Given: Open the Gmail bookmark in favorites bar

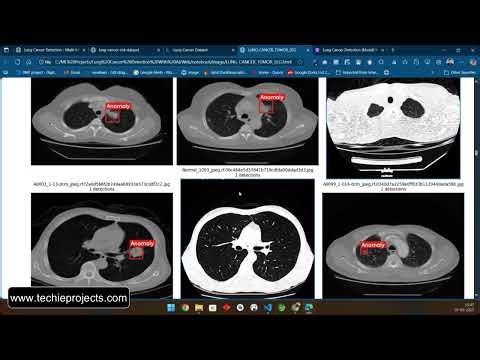Looking at the screenshot, I should pyautogui.click(x=72, y=72).
